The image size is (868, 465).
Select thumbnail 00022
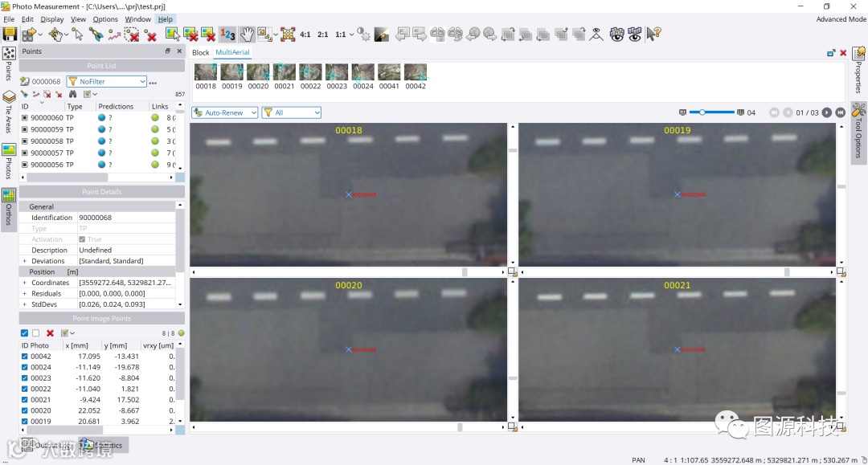[310, 76]
